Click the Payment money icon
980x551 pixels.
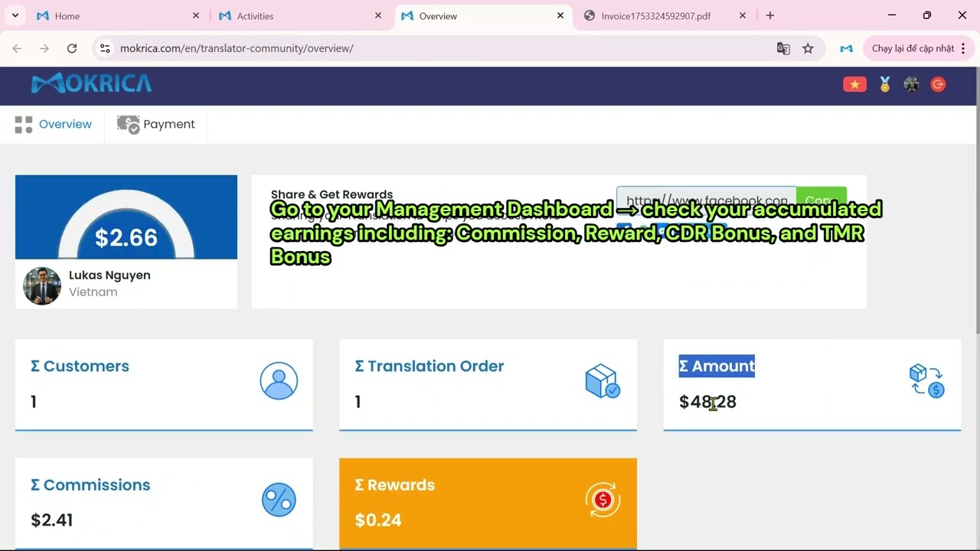[128, 125]
